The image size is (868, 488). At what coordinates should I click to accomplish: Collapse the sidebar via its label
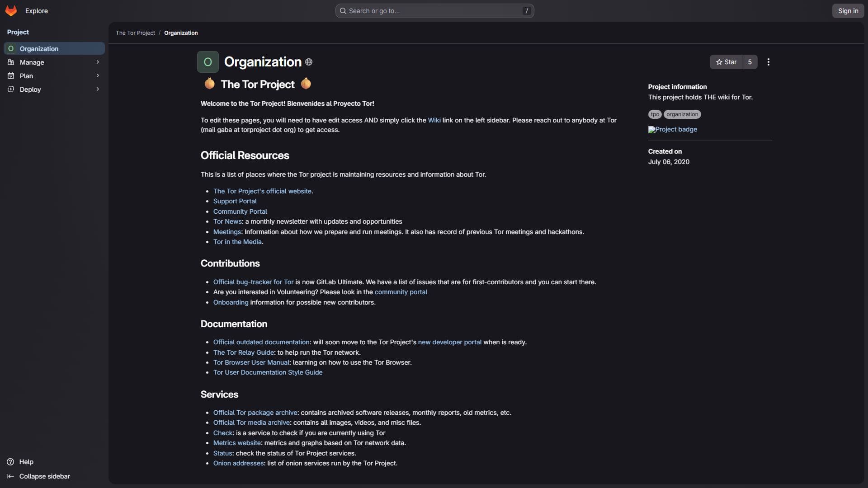[x=44, y=476]
